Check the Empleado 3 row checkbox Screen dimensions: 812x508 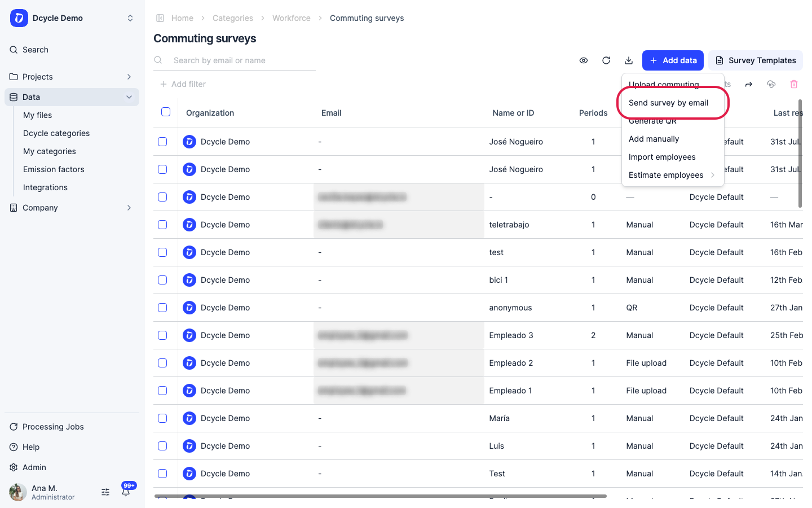click(162, 335)
